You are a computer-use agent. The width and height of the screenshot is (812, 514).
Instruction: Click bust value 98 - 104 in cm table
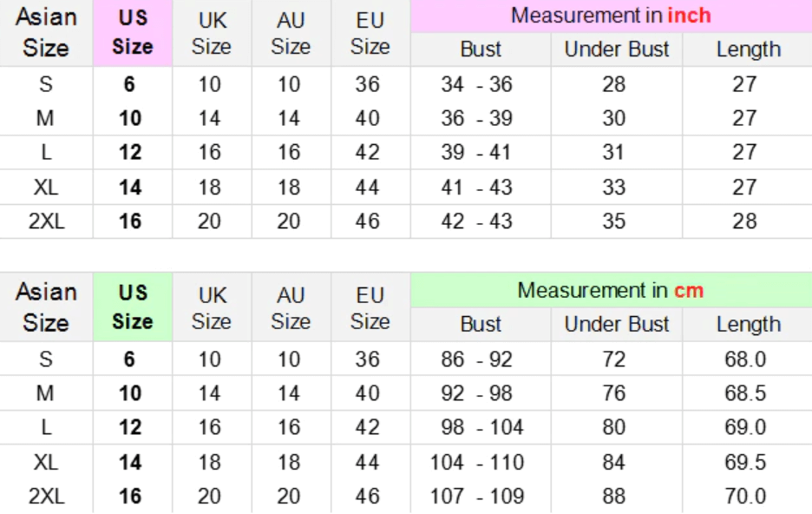click(x=482, y=427)
